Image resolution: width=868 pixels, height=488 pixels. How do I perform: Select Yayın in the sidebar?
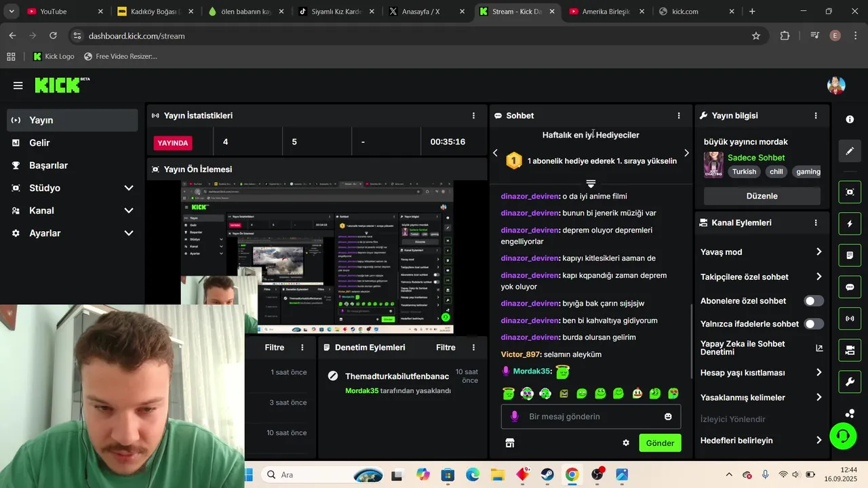(x=72, y=120)
